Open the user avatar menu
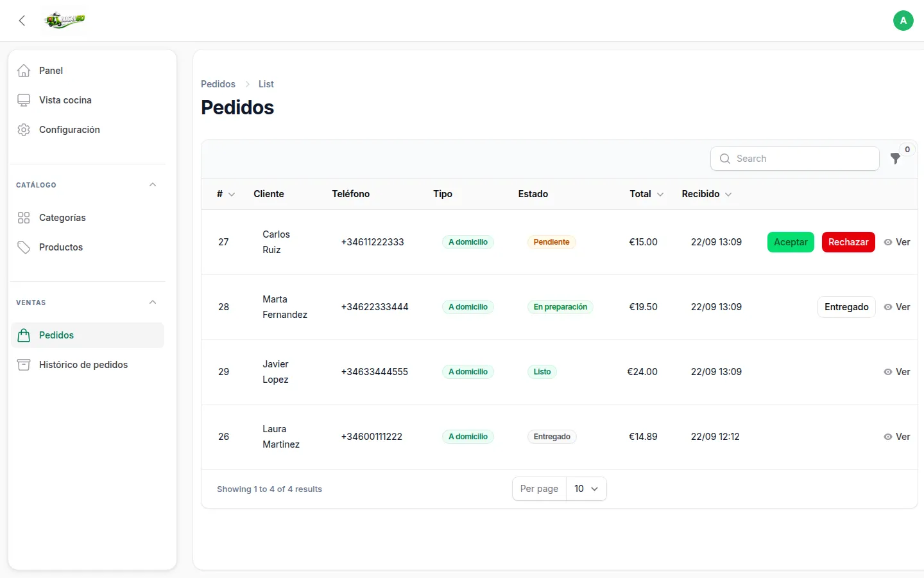The height and width of the screenshot is (578, 924). click(903, 21)
